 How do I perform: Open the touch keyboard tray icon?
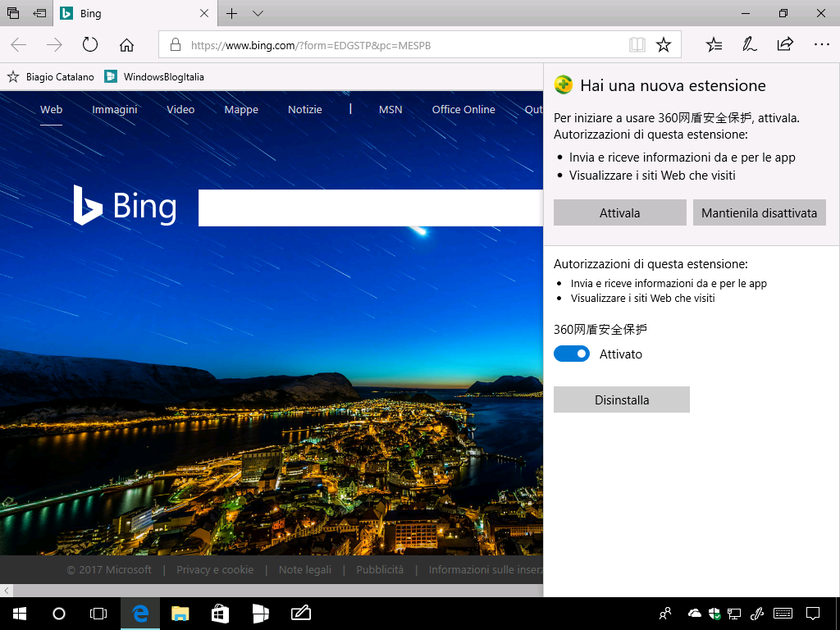(783, 613)
